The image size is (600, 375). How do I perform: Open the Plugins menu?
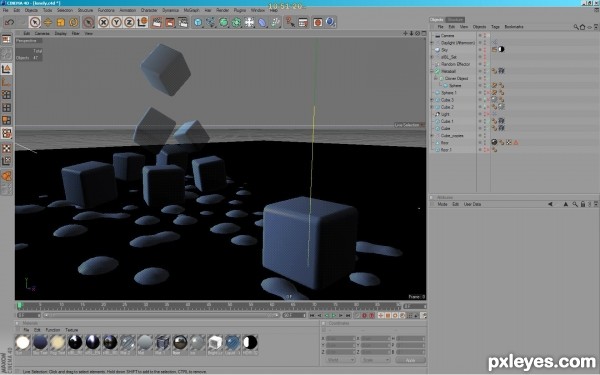(240, 10)
